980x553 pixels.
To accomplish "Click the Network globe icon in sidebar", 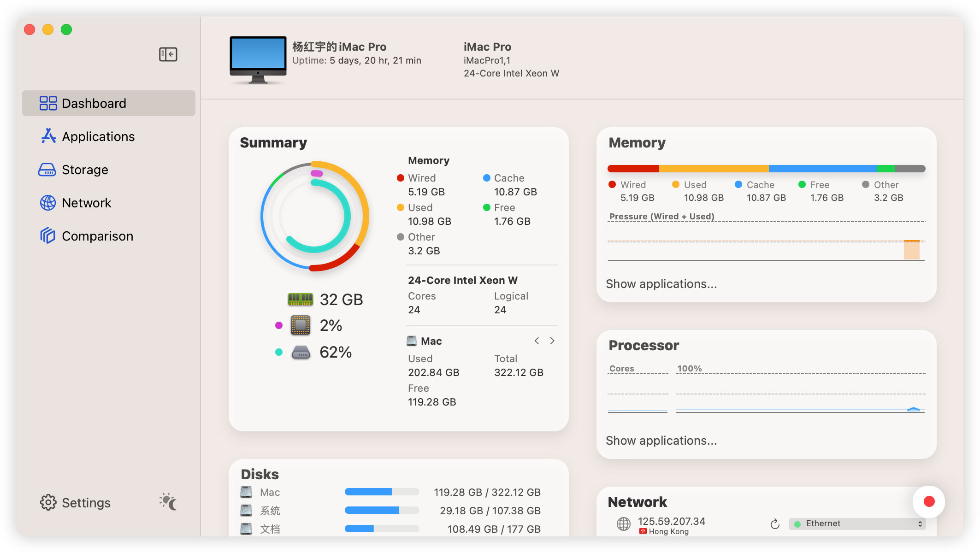I will click(x=48, y=203).
